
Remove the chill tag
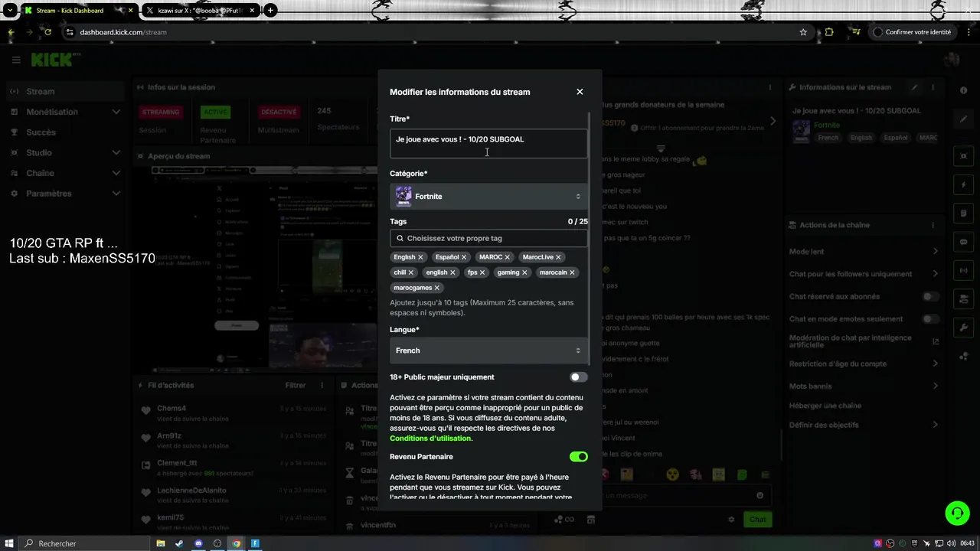411,272
